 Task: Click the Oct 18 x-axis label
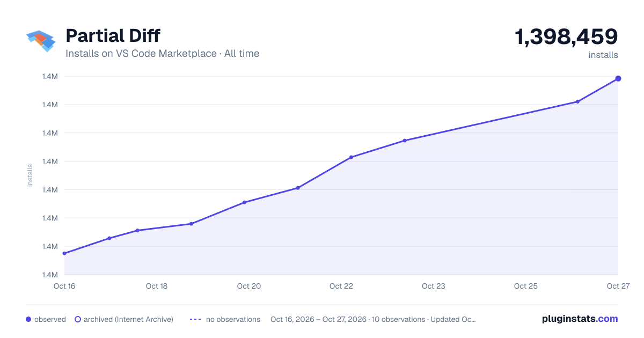tap(157, 286)
